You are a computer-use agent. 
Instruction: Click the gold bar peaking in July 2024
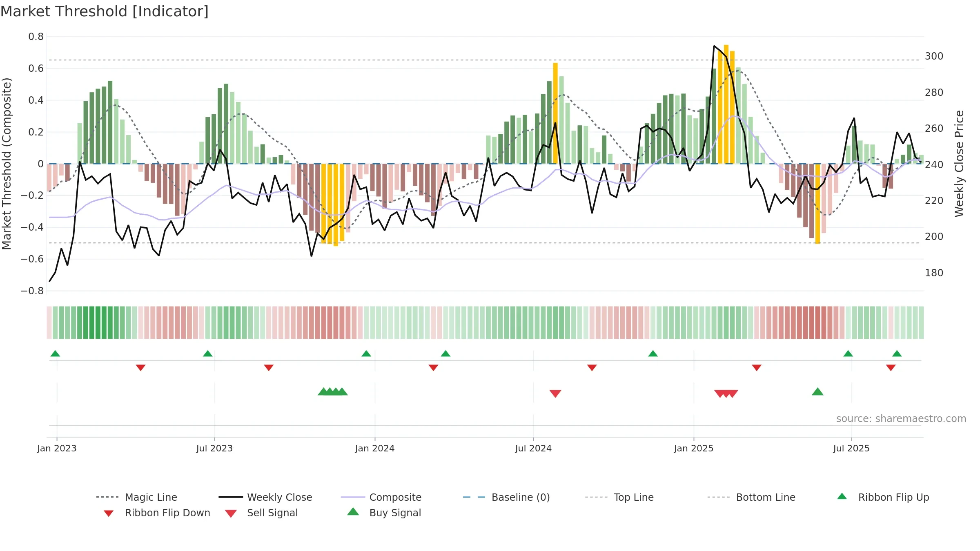coord(555,113)
